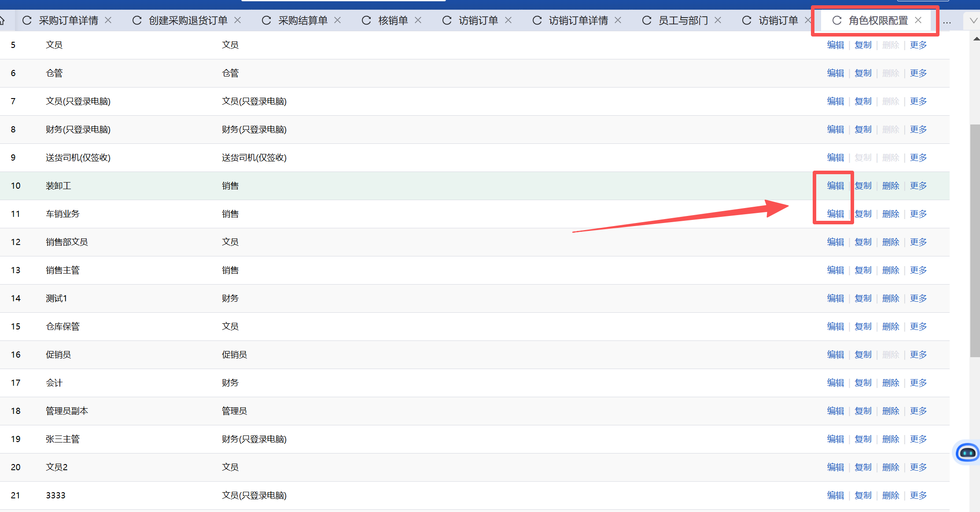Delete the 仓库保管 role
The width and height of the screenshot is (980, 512).
click(x=891, y=326)
